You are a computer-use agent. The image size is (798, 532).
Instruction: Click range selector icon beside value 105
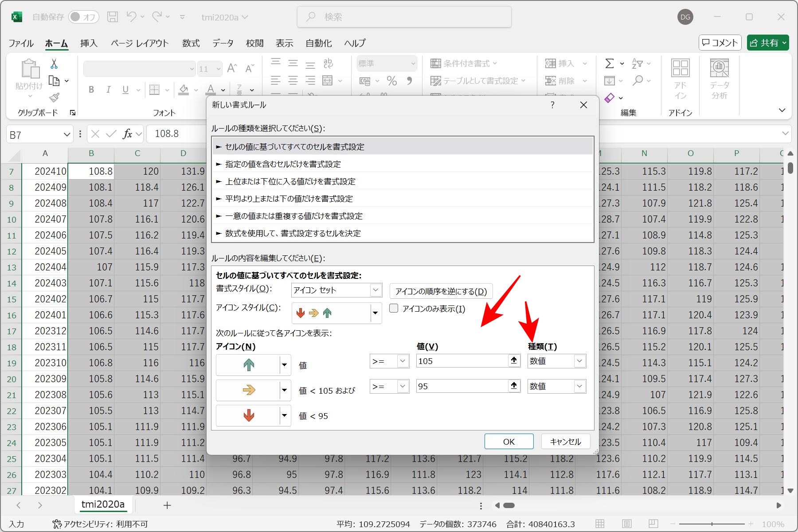pyautogui.click(x=514, y=361)
